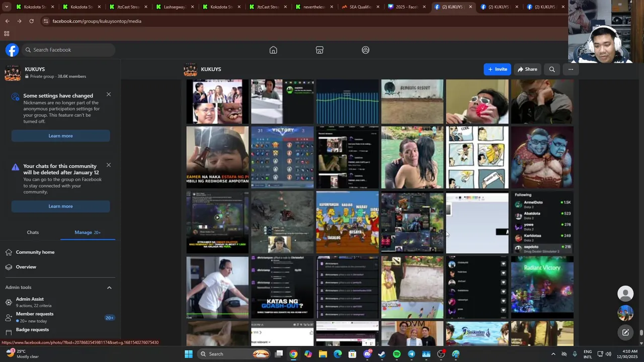Switch to the nevertheless browser tab

coord(314,7)
